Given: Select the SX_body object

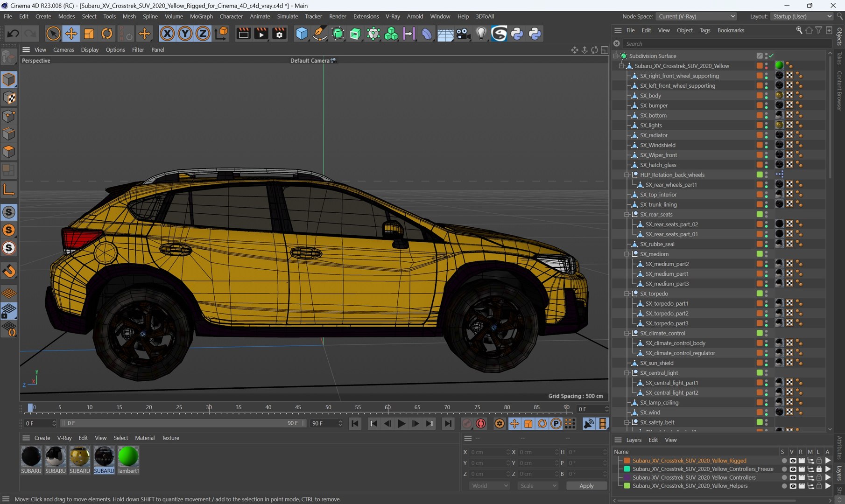Looking at the screenshot, I should [x=650, y=96].
